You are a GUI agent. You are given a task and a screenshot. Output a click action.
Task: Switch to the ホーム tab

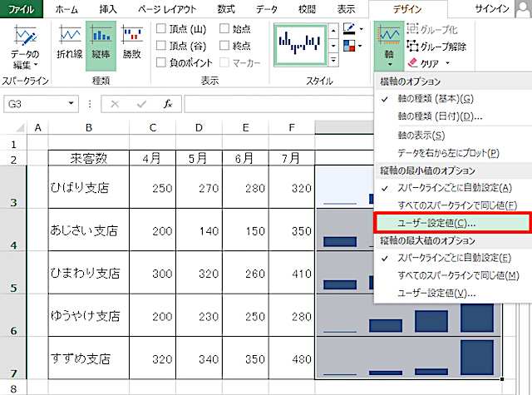66,9
